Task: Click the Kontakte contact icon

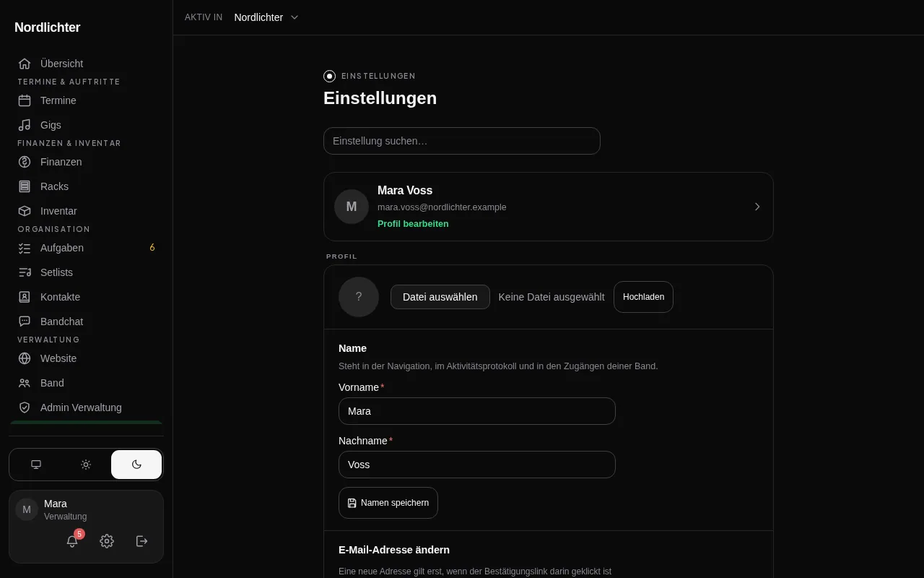Action: [25, 297]
